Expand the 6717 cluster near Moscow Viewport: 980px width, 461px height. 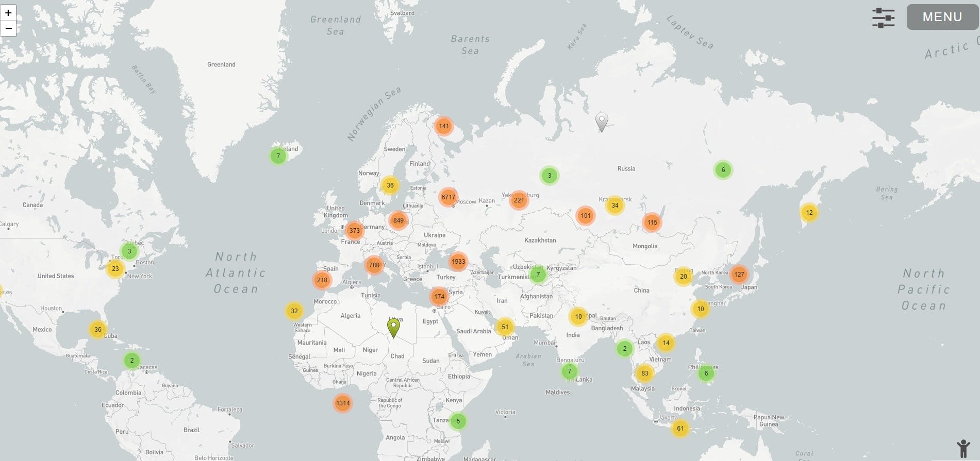click(449, 197)
